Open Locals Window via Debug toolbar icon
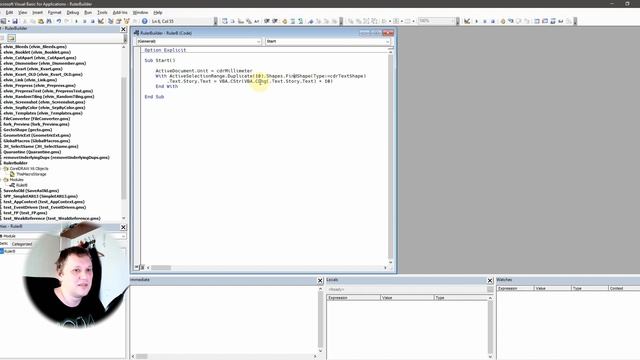 (x=537, y=21)
